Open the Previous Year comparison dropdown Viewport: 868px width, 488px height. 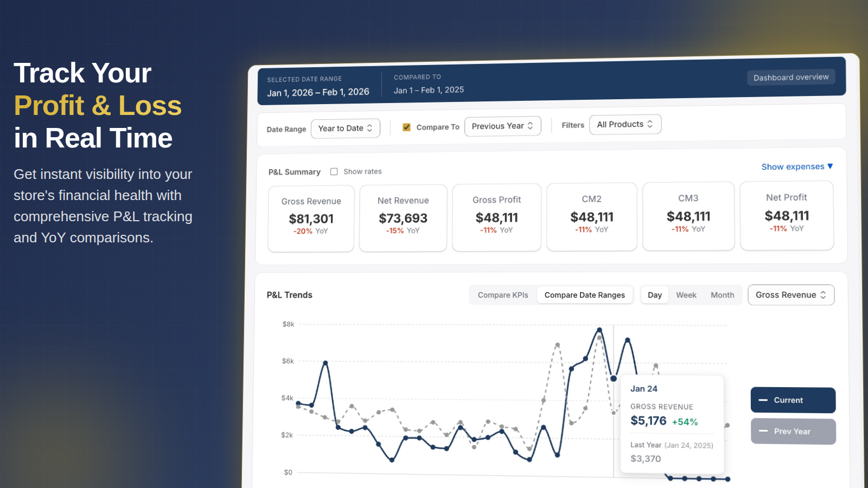502,126
